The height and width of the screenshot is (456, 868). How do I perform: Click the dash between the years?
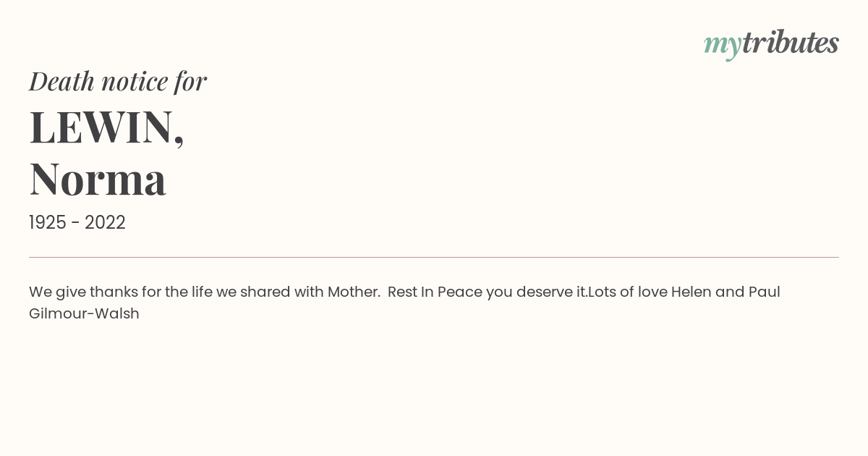coord(75,224)
